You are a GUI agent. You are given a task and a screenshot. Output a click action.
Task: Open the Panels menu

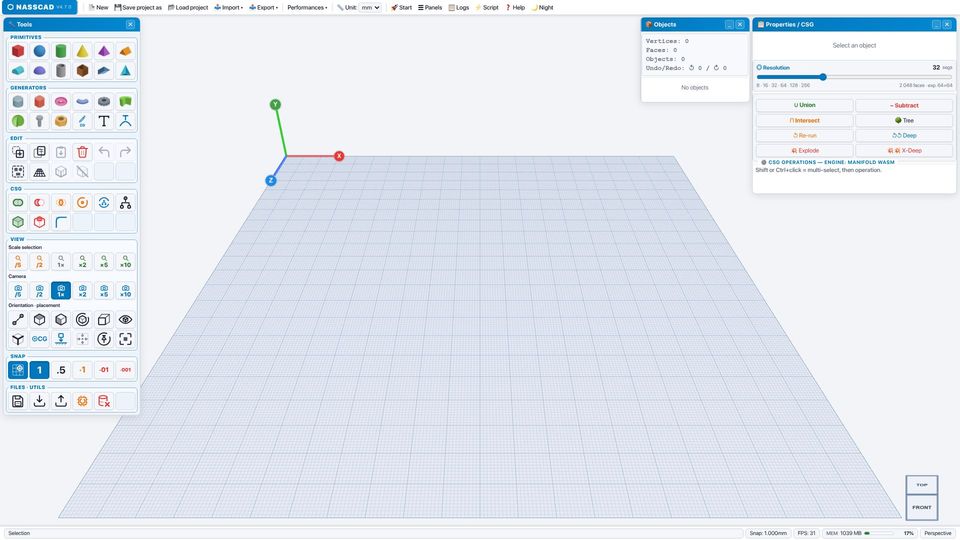click(x=430, y=7)
